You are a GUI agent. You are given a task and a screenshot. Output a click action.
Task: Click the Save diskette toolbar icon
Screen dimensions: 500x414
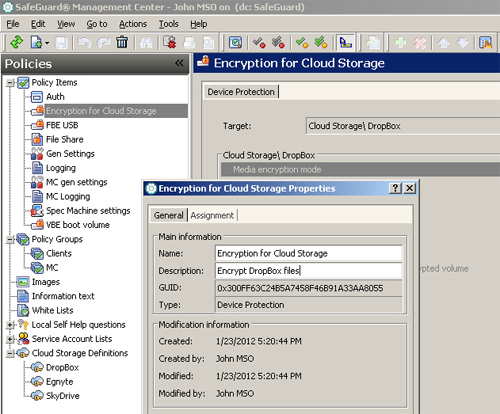pyautogui.click(x=61, y=43)
